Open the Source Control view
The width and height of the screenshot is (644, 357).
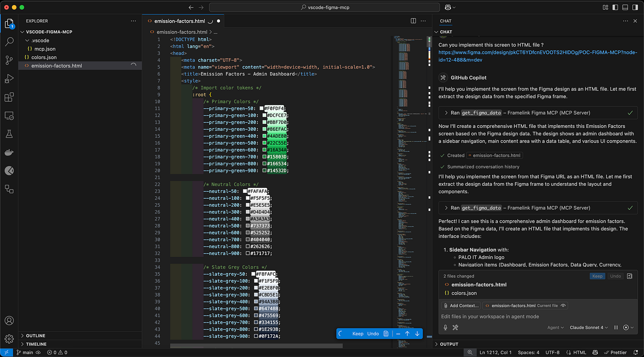(x=9, y=60)
